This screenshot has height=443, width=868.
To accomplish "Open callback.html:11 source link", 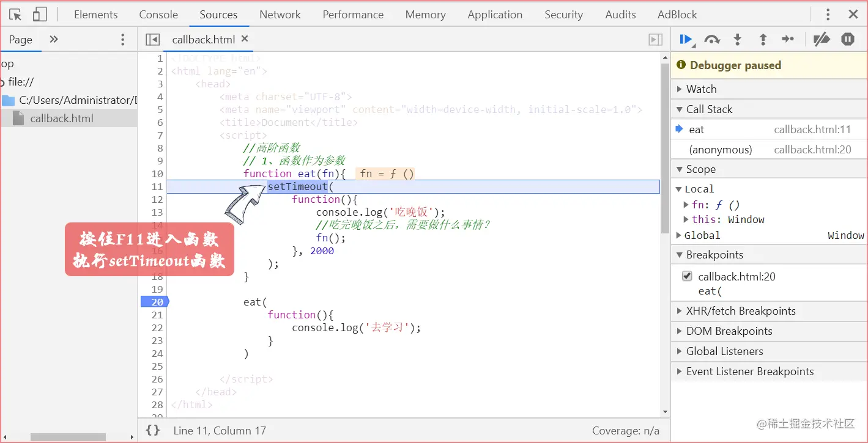I will [x=812, y=130].
